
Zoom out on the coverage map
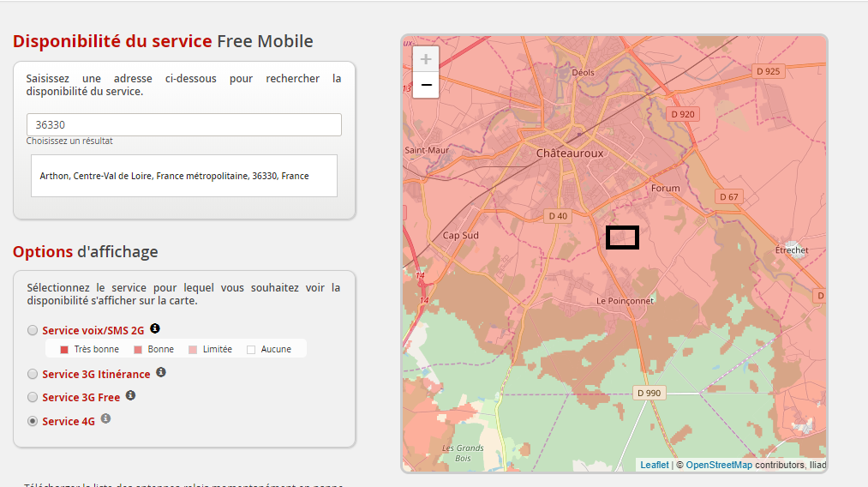click(x=426, y=84)
